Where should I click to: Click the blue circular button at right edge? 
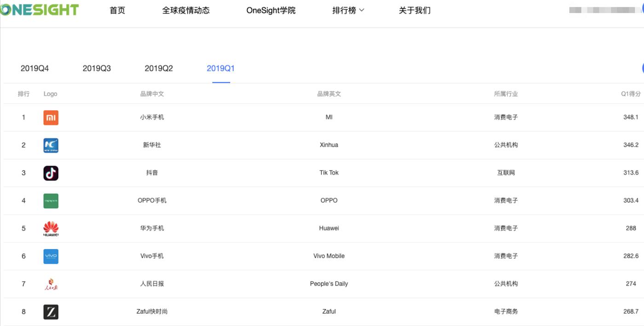[643, 68]
